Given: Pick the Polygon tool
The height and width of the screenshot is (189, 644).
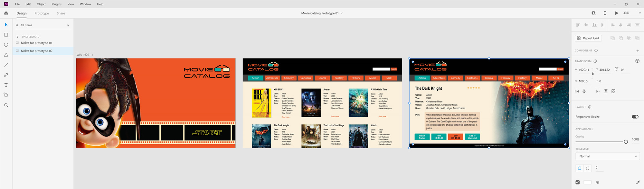Looking at the screenshot, I should 6,55.
